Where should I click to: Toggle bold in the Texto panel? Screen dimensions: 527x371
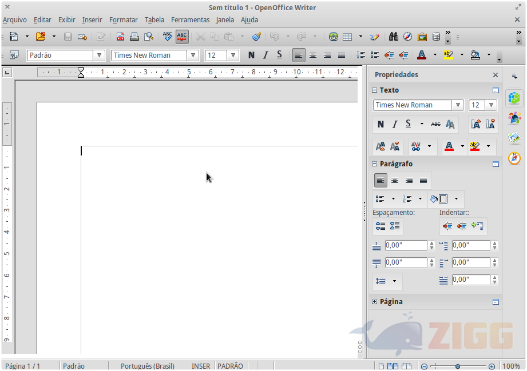pyautogui.click(x=380, y=124)
